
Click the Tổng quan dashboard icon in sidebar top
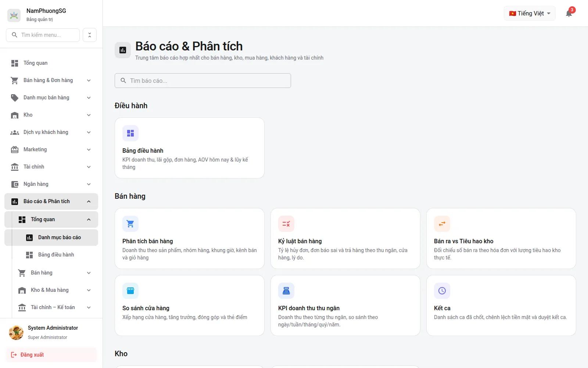click(x=15, y=63)
